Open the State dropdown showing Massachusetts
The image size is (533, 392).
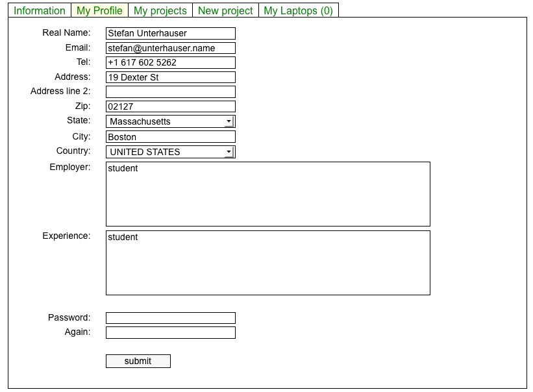click(x=166, y=121)
